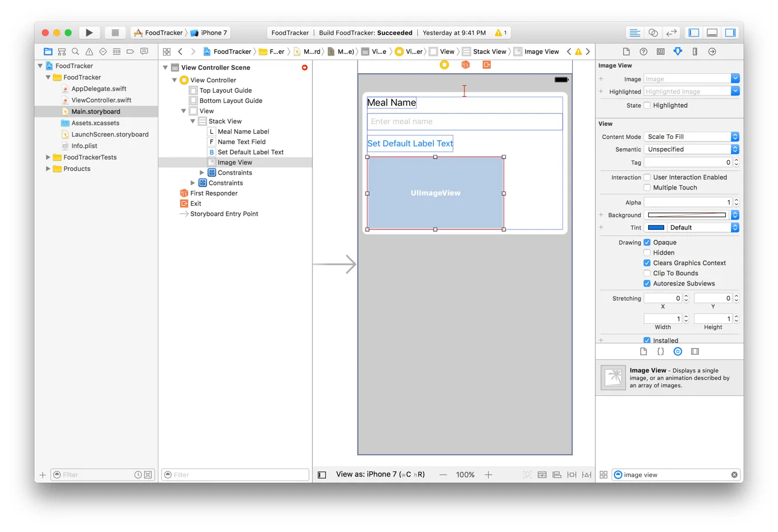778x532 pixels.
Task: Show the Object library tab
Action: pyautogui.click(x=678, y=351)
